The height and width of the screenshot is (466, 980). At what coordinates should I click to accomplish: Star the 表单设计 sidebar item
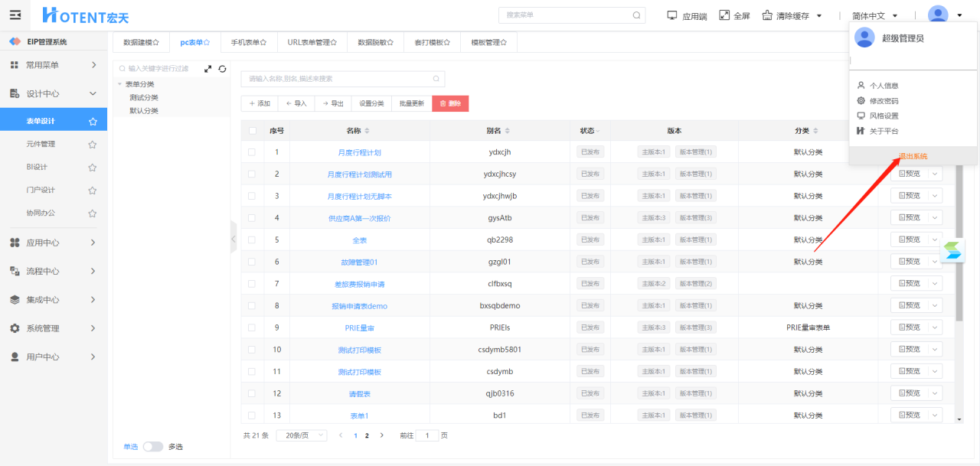pos(93,122)
